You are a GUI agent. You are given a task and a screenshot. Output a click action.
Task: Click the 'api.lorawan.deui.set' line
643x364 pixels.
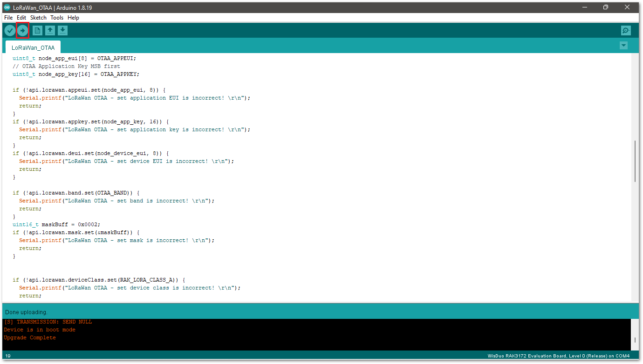point(91,153)
